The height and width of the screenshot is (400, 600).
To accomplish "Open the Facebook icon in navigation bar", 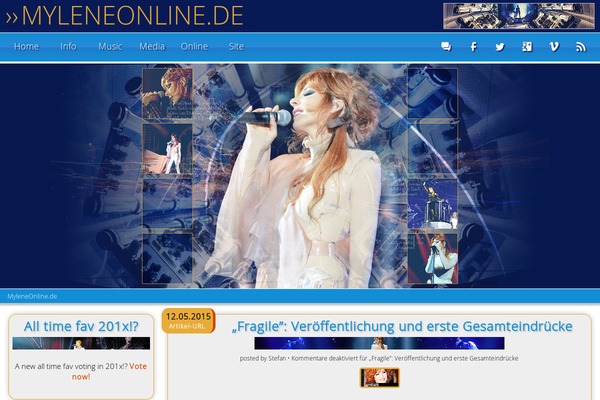I will 473,47.
